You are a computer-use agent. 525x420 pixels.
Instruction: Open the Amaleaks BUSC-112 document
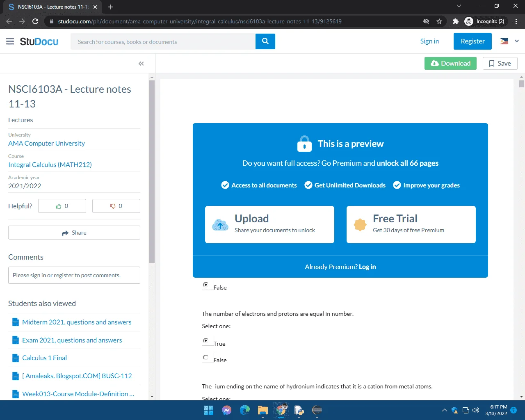[77, 376]
